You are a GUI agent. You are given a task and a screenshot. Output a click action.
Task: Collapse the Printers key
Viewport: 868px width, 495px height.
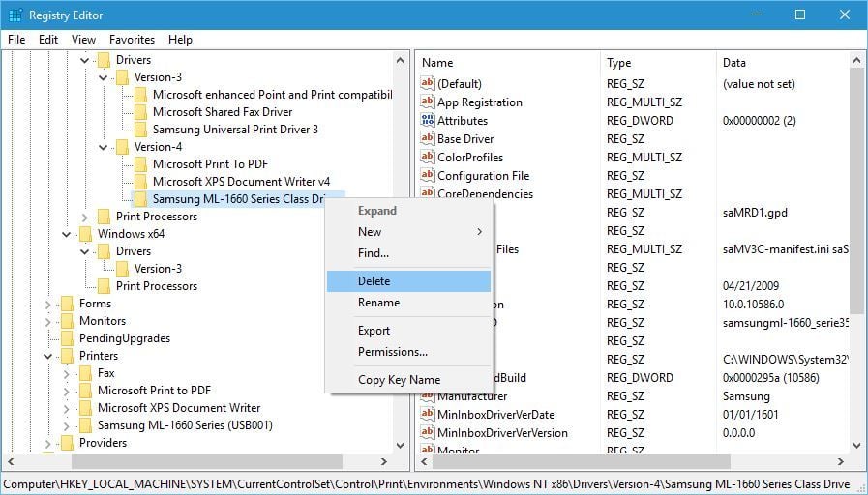pyautogui.click(x=48, y=356)
